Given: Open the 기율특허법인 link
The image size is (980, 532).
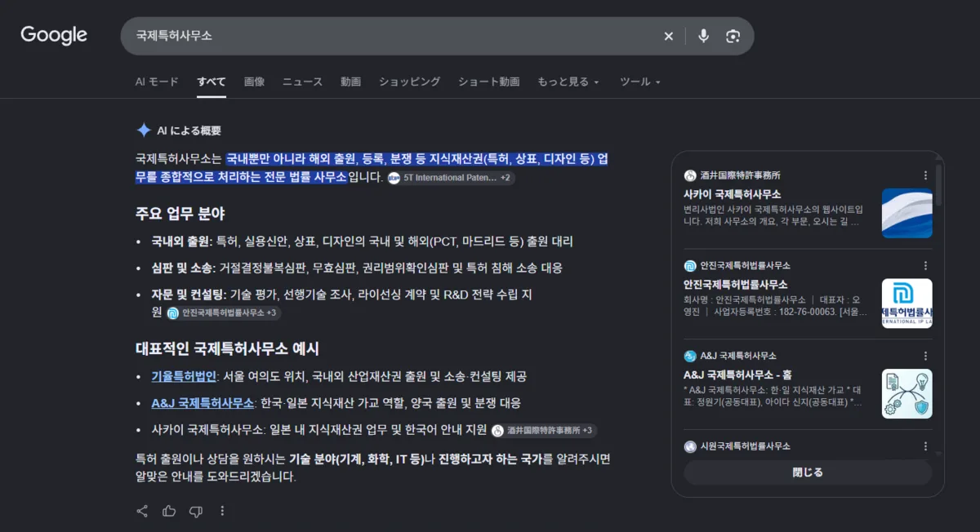Looking at the screenshot, I should point(184,376).
